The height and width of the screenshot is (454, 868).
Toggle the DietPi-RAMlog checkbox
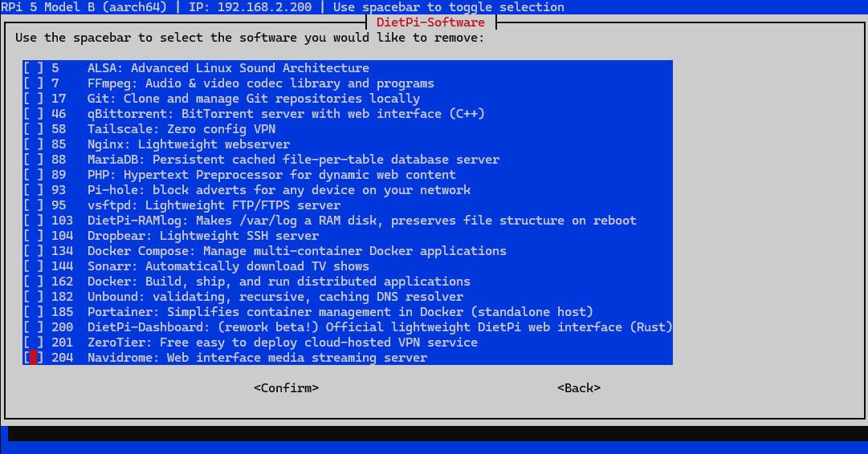point(33,220)
